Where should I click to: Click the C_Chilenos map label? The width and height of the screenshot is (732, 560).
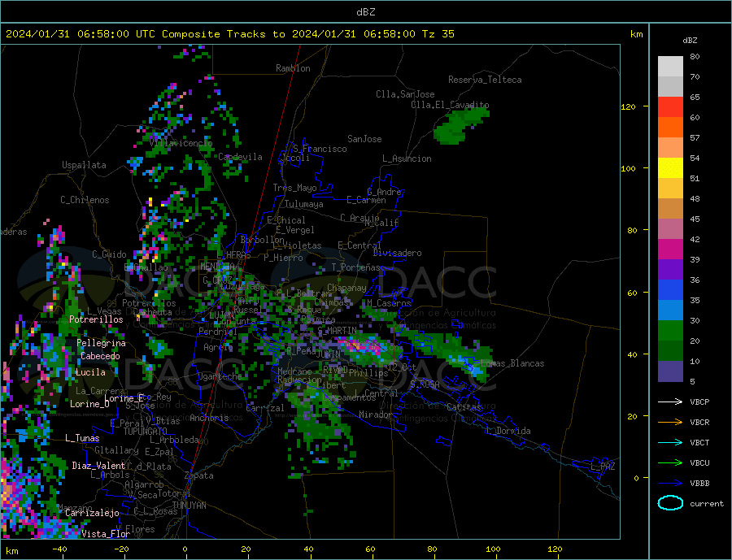click(x=85, y=200)
